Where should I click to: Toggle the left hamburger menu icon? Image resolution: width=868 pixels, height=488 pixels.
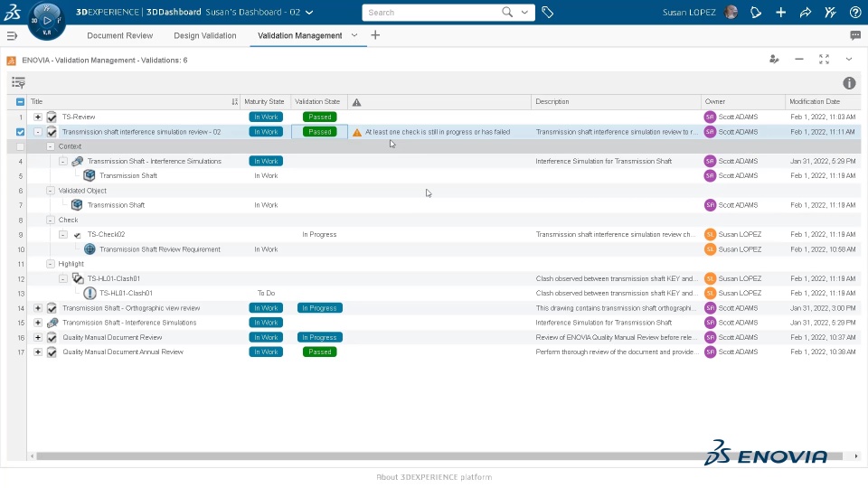12,36
